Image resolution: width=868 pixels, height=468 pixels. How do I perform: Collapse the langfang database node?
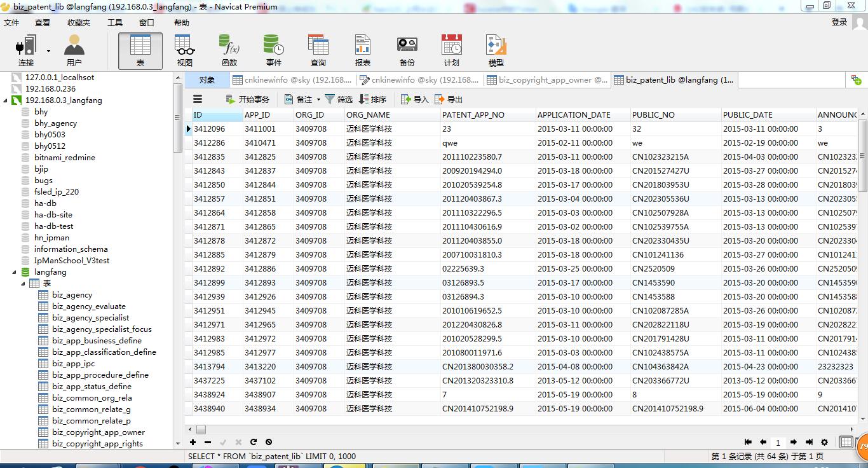click(15, 272)
